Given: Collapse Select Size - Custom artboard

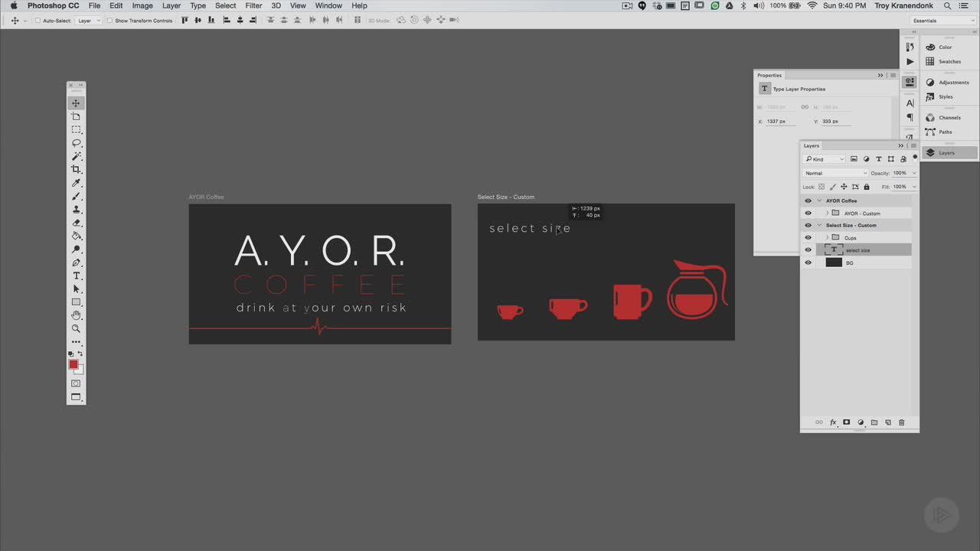Looking at the screenshot, I should tap(819, 225).
